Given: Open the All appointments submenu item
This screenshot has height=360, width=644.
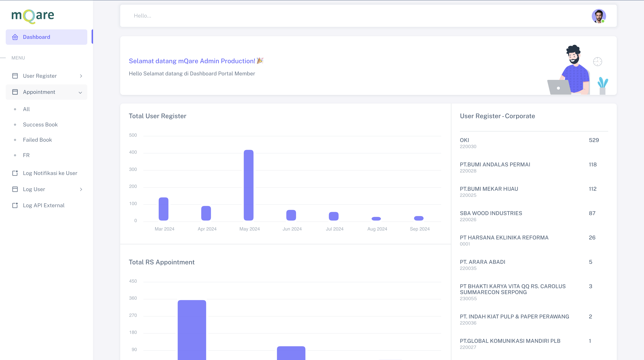Looking at the screenshot, I should [x=26, y=109].
